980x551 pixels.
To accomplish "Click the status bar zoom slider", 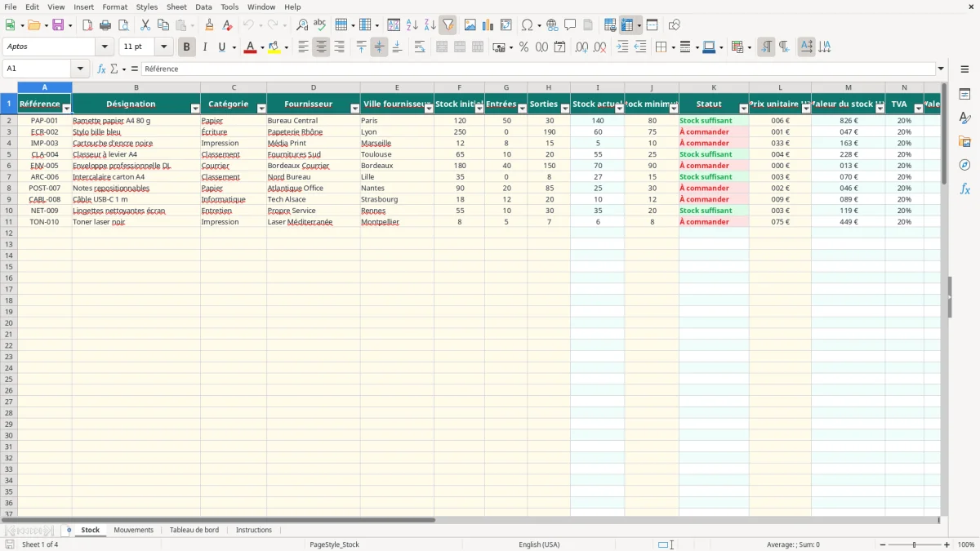I will (x=914, y=544).
